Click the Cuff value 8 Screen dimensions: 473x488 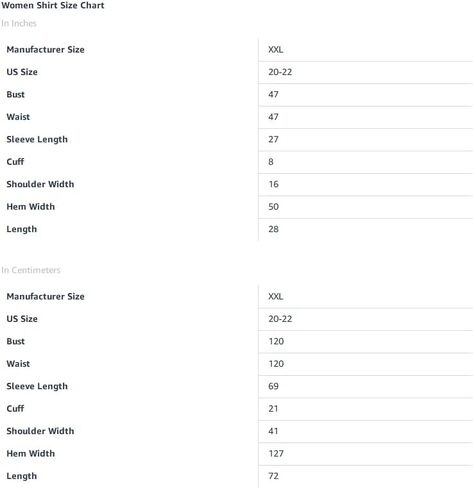pyautogui.click(x=271, y=162)
